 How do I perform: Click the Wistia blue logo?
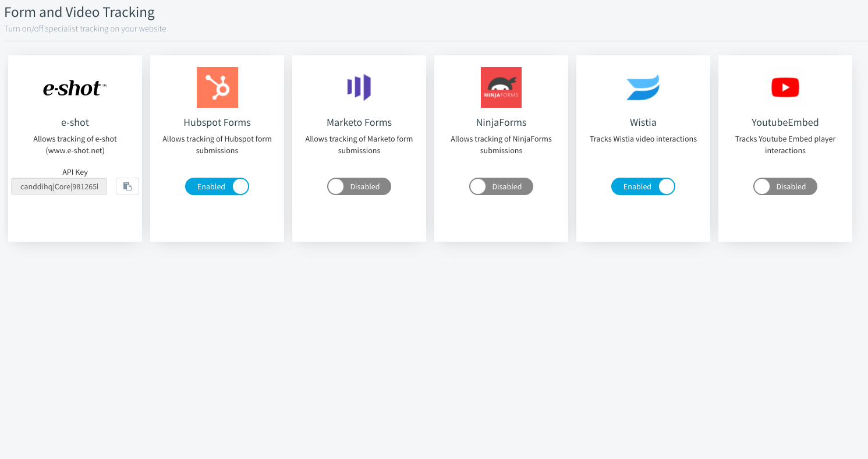pos(643,87)
